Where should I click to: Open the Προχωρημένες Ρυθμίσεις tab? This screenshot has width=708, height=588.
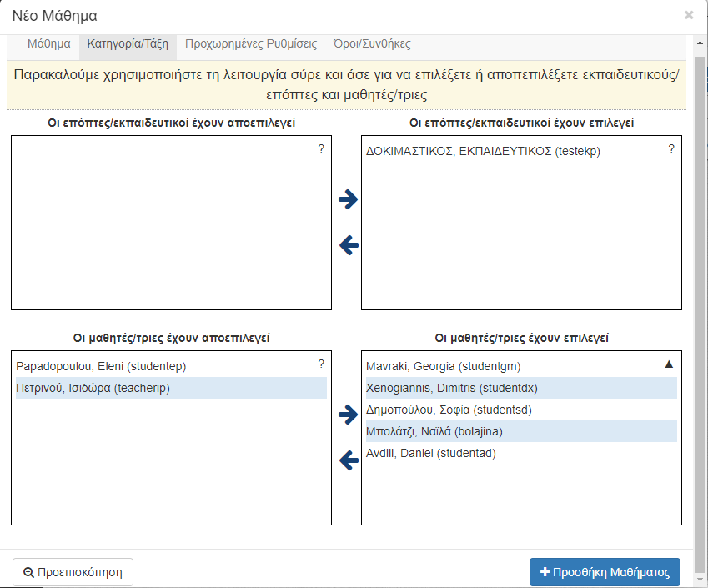pos(251,44)
